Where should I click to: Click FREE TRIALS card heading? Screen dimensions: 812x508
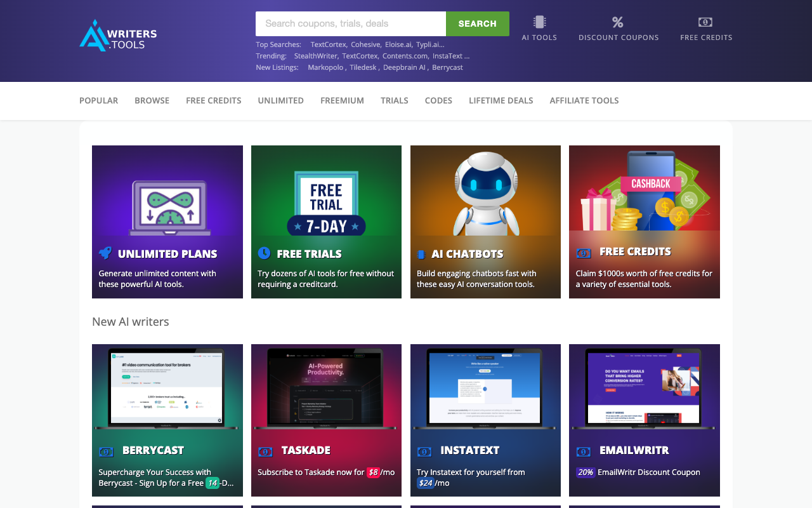[x=309, y=254]
